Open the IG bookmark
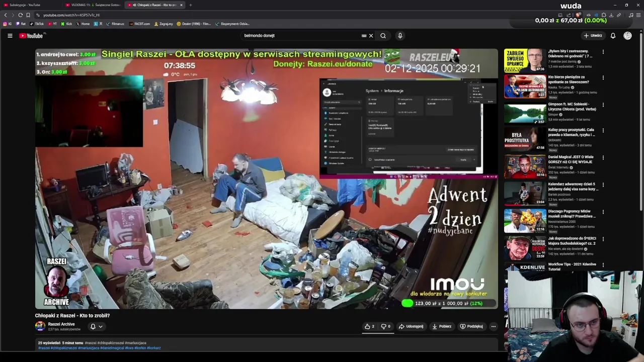Viewport: 644px width, 362px height. click(x=7, y=24)
